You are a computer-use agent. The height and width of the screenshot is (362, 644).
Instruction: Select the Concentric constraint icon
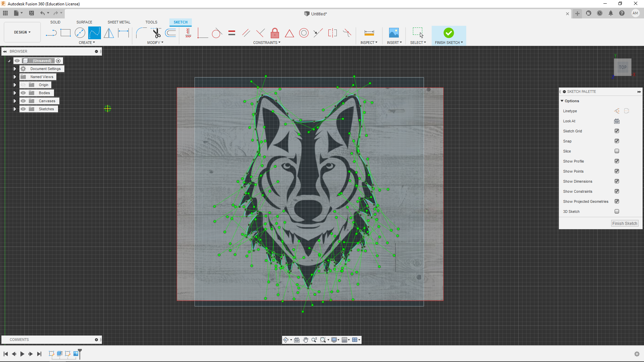pyautogui.click(x=304, y=33)
